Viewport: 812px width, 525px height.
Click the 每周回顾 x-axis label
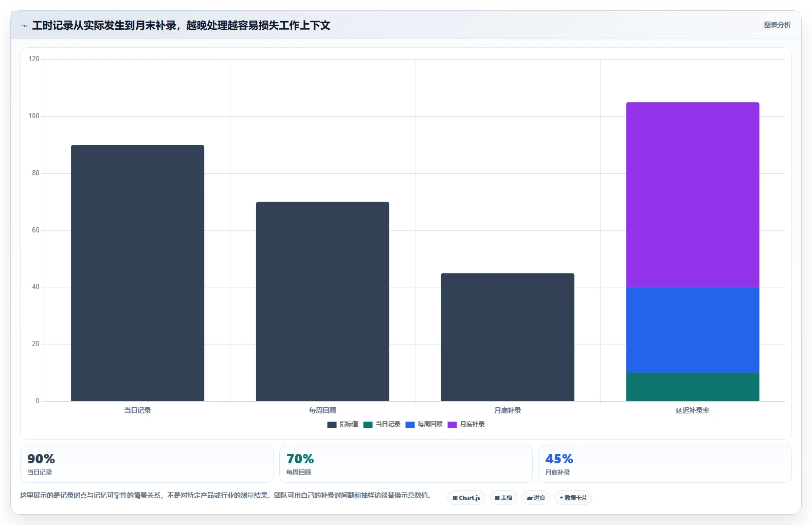[322, 410]
